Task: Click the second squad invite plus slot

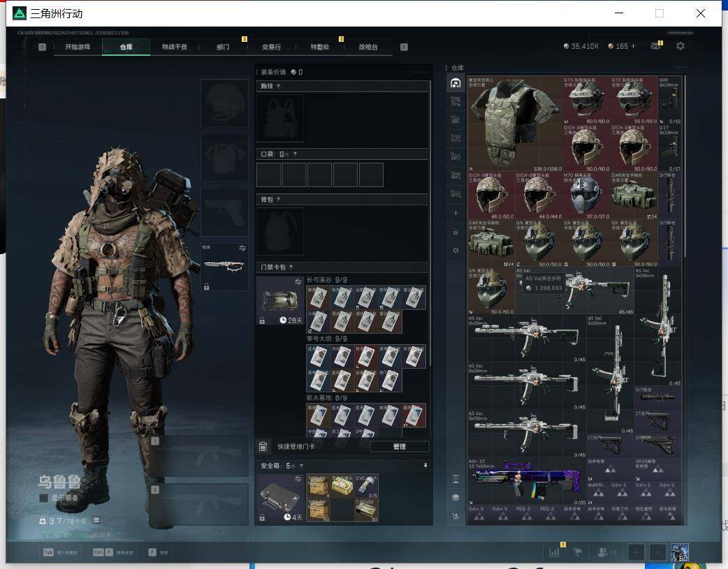Action: pos(657,552)
